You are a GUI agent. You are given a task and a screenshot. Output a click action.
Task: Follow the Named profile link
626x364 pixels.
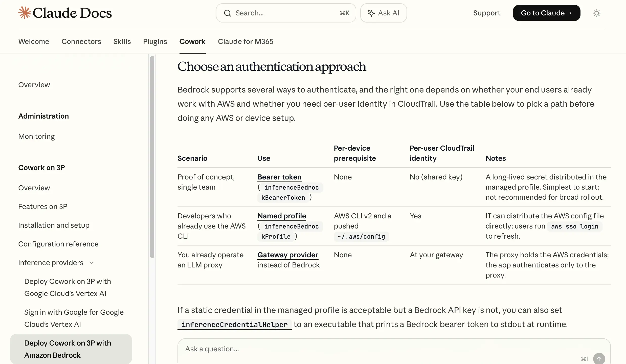[x=282, y=216]
